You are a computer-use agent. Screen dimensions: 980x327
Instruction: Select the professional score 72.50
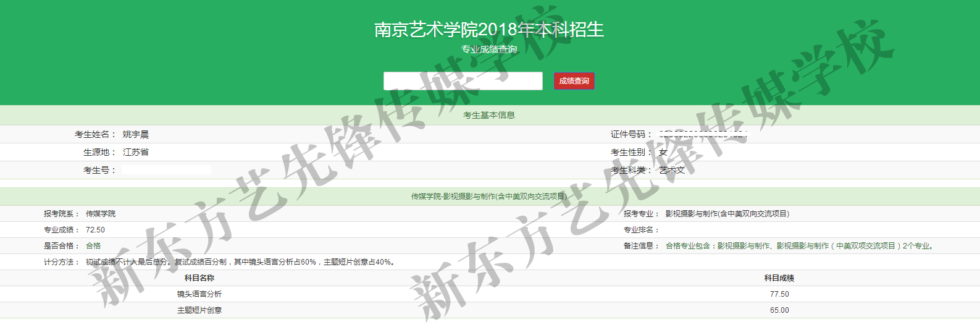[95, 230]
